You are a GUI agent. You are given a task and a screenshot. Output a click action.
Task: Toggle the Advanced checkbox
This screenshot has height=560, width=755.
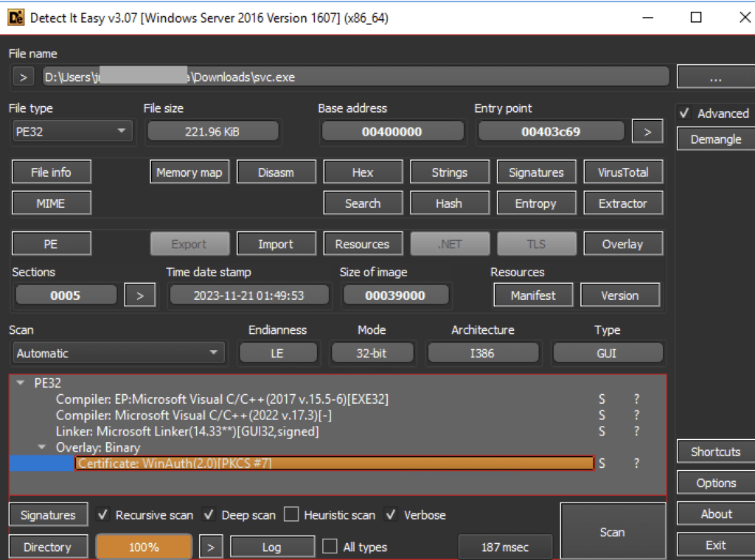pos(684,113)
